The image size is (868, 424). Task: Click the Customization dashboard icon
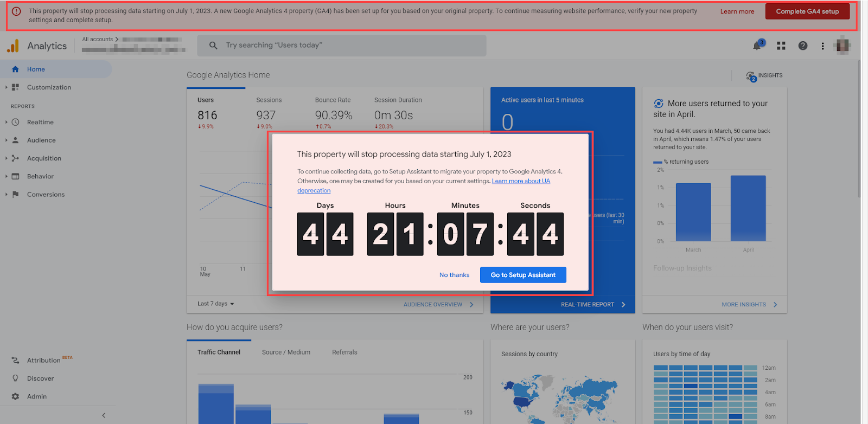(15, 87)
